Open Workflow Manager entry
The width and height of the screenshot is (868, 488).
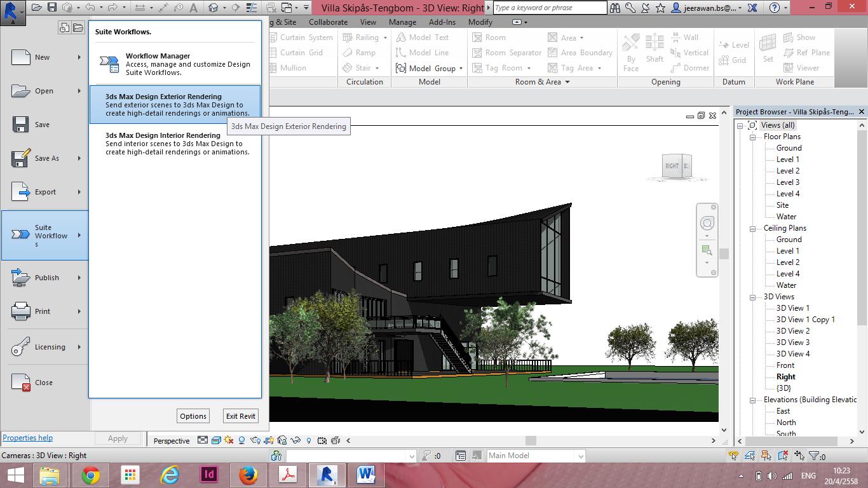pyautogui.click(x=175, y=64)
